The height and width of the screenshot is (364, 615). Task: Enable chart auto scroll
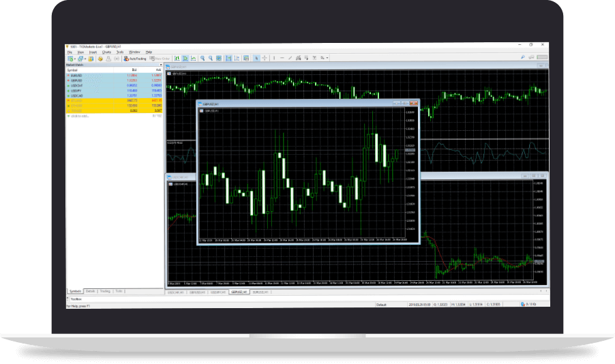(228, 59)
